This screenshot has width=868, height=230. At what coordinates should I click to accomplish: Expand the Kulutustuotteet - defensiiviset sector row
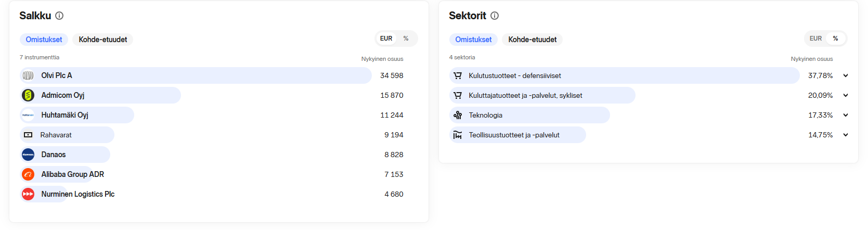coord(846,75)
